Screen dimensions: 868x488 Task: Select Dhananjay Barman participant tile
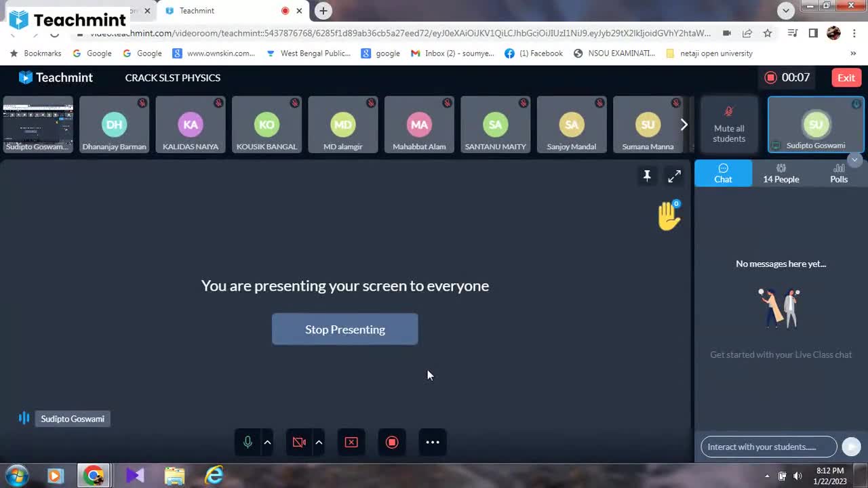(x=114, y=124)
